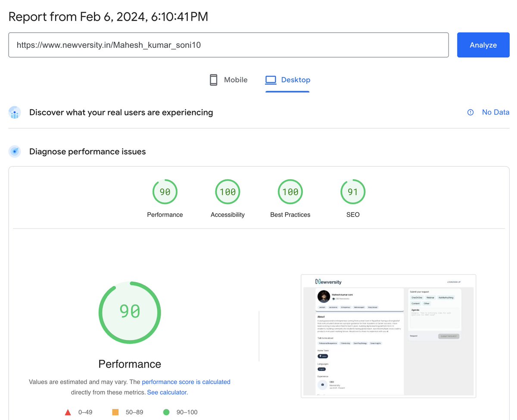Click the Analyze button
This screenshot has height=420, width=517.
click(x=483, y=45)
